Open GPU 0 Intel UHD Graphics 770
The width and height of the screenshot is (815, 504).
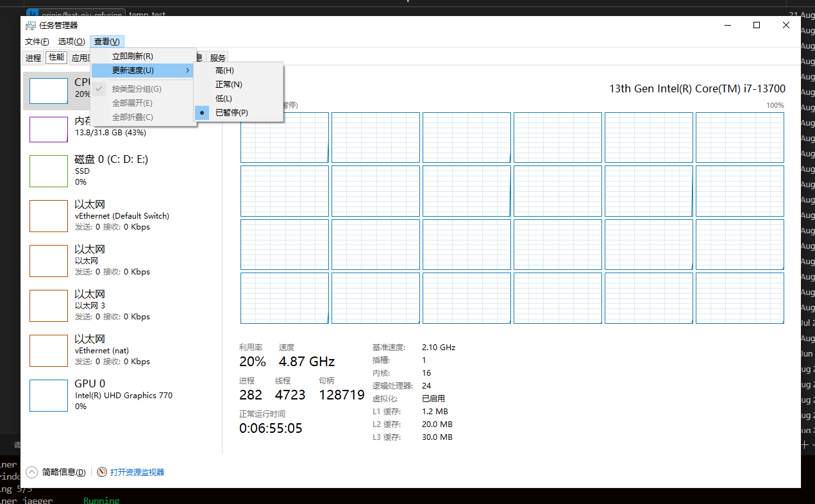tap(122, 396)
